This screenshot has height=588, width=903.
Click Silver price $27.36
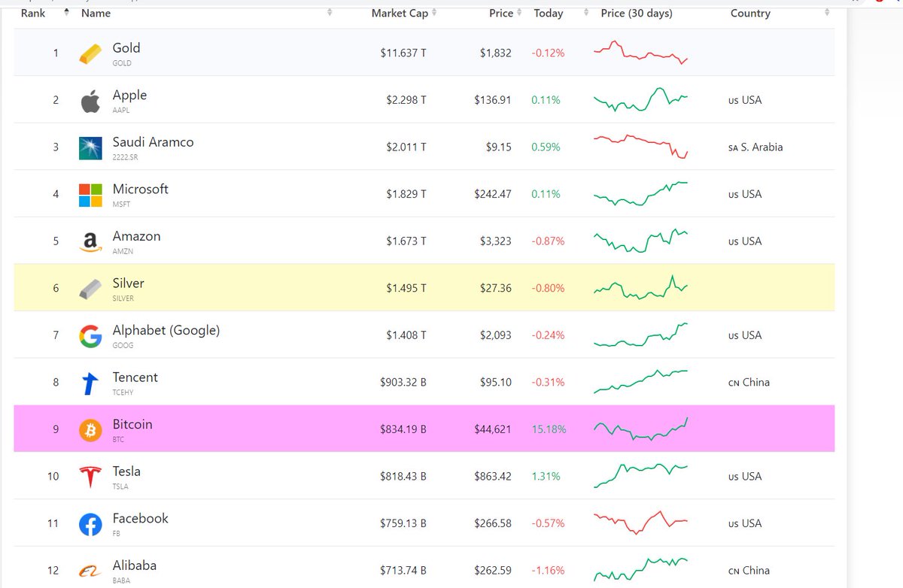[x=496, y=288]
